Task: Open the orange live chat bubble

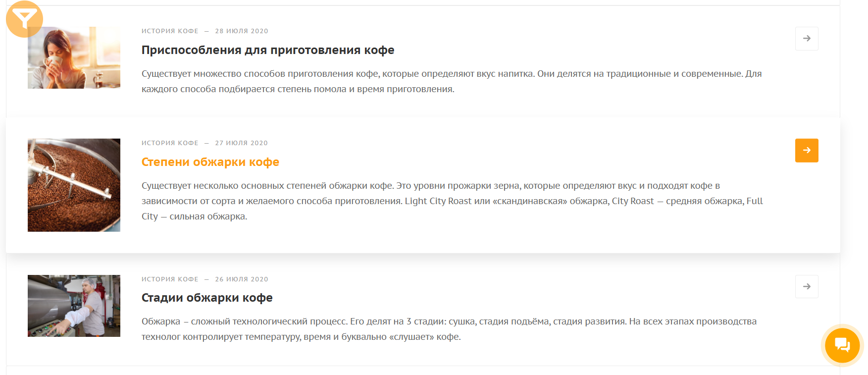Action: [x=842, y=345]
